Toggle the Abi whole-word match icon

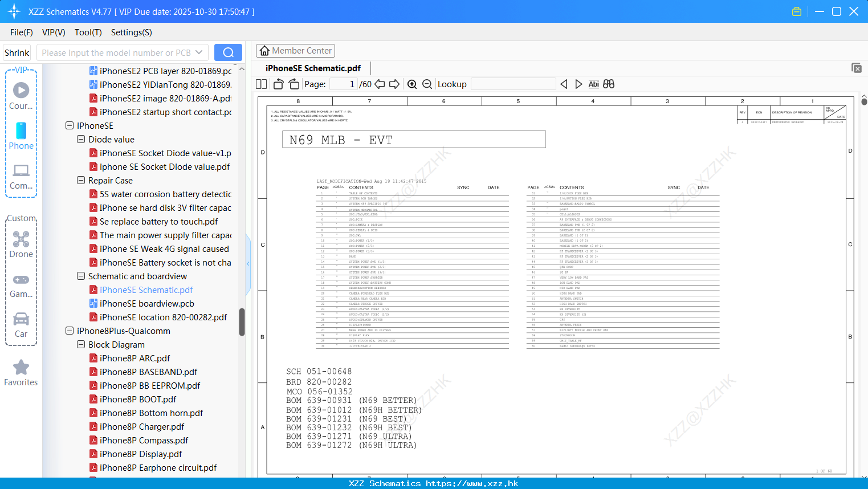[593, 84]
